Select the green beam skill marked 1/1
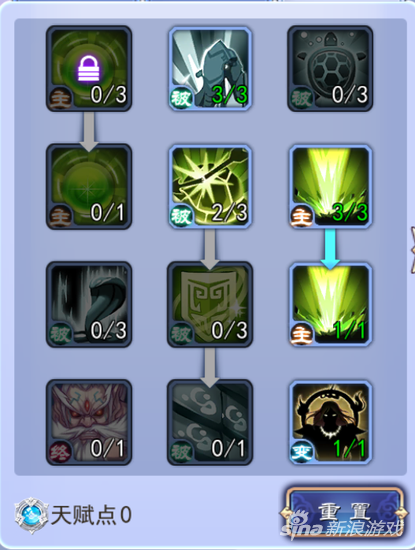The image size is (415, 550). point(330,304)
